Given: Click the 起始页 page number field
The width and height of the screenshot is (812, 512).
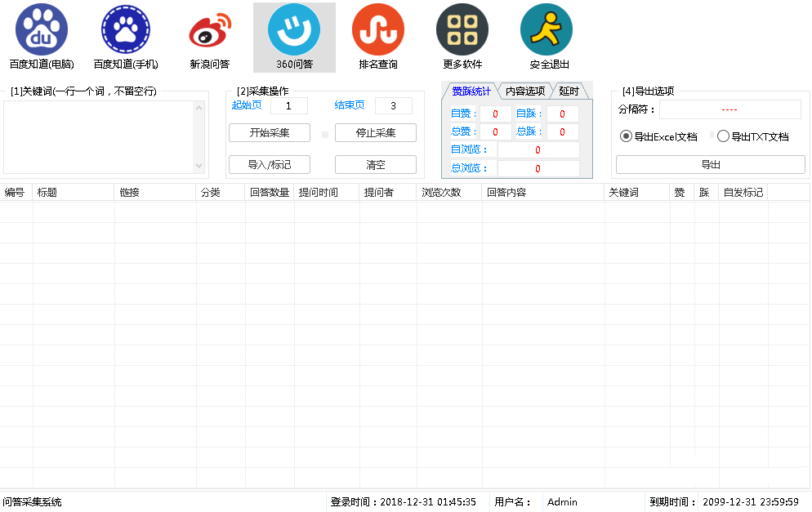Looking at the screenshot, I should click(x=289, y=105).
